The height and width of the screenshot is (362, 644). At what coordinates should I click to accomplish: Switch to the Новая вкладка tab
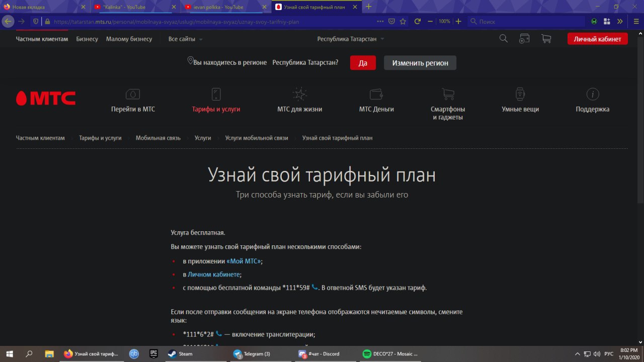click(44, 7)
